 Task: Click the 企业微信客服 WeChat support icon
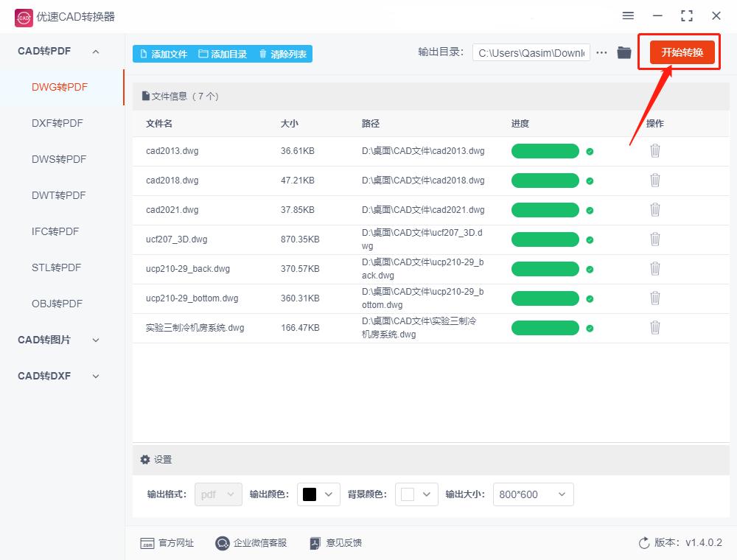click(222, 543)
